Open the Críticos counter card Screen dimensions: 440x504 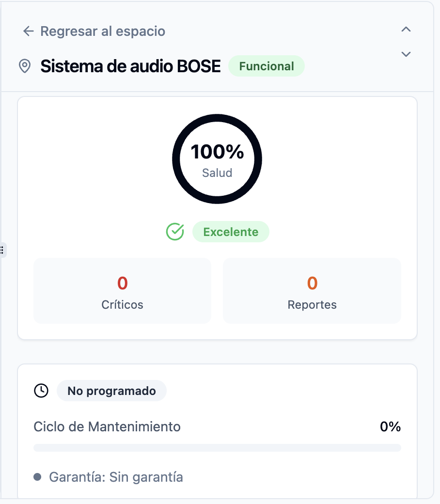pos(122,291)
